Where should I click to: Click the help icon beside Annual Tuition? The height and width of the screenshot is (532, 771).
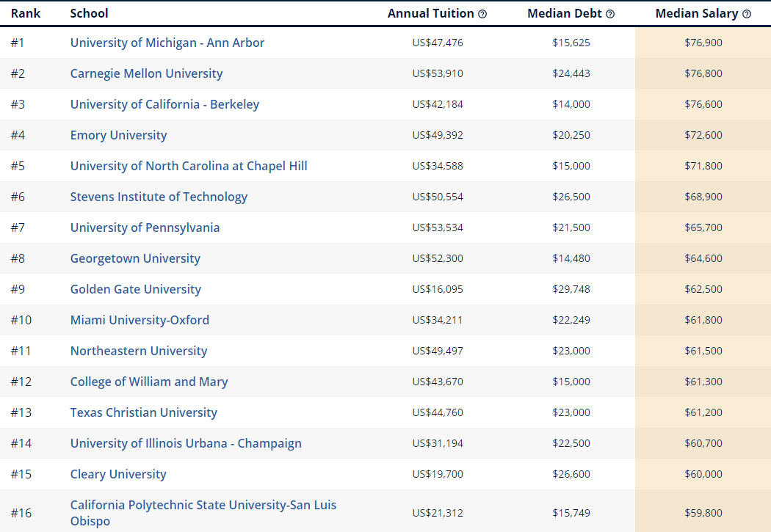point(482,14)
